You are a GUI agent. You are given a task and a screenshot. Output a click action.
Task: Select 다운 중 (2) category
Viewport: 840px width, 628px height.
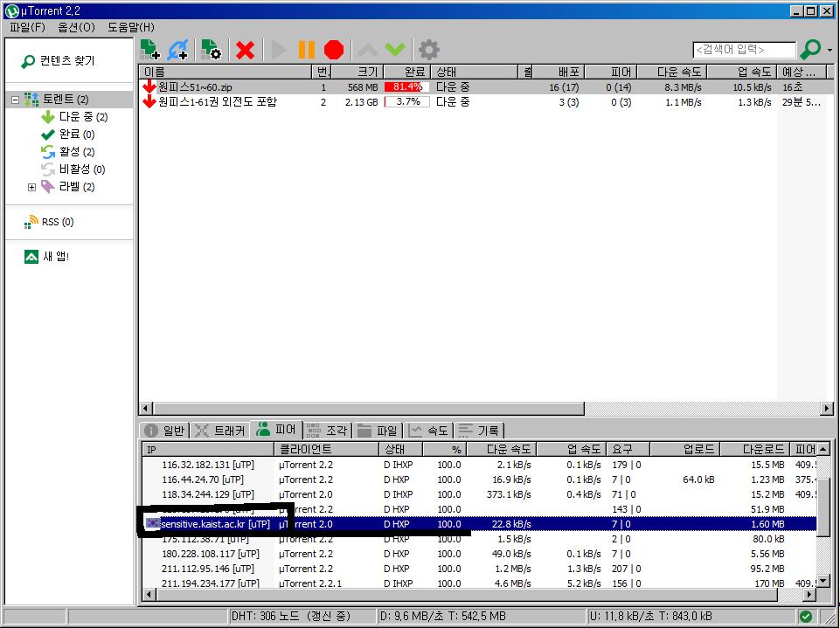pyautogui.click(x=74, y=117)
